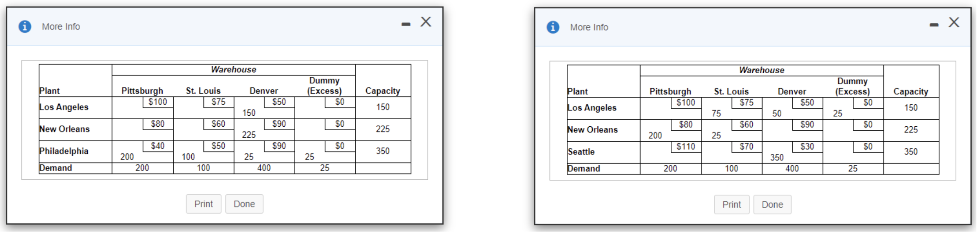This screenshot has height=235, width=980.
Task: Click Seattle to Pittsburgh $110 cost cell
Action: click(x=686, y=147)
